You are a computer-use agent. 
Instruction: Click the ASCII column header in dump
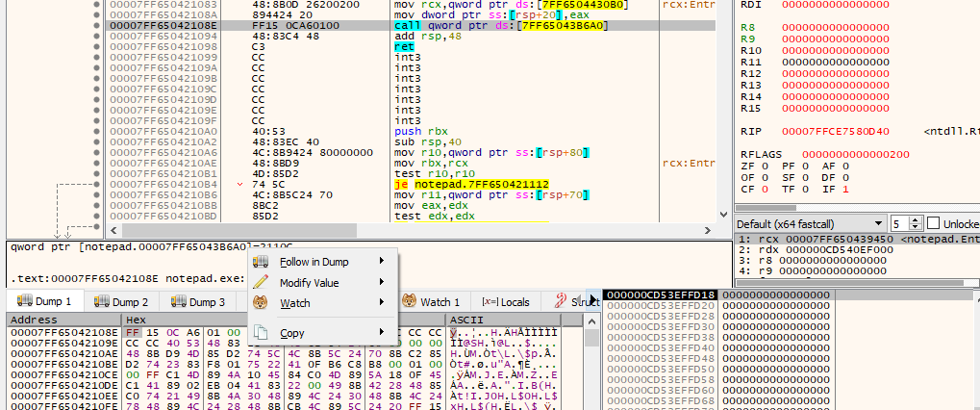coord(503,320)
